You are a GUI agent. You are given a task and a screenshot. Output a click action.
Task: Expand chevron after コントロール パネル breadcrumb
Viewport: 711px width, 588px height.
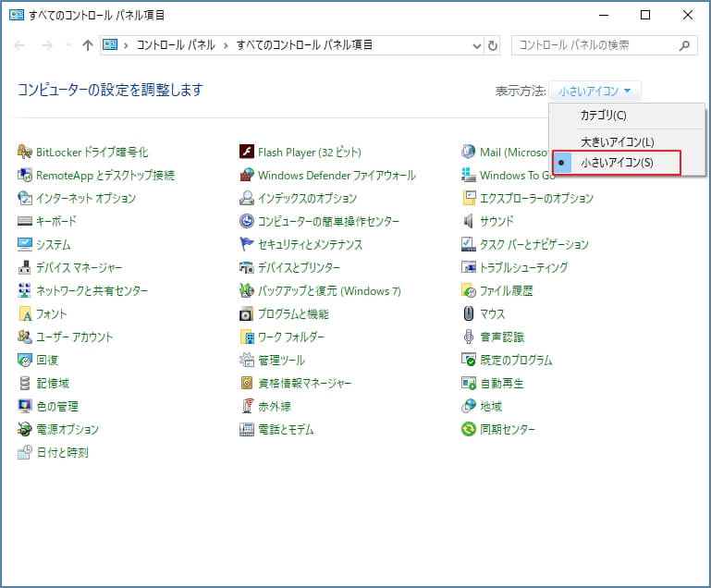pyautogui.click(x=226, y=46)
